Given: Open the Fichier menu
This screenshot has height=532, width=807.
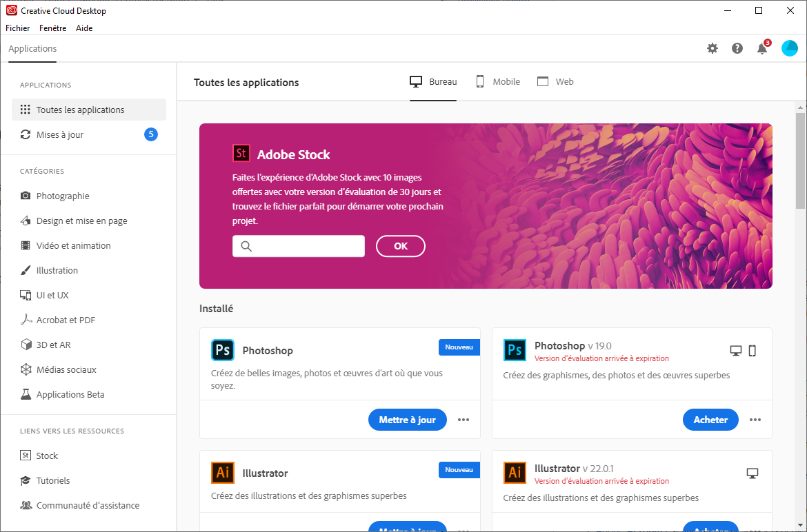Looking at the screenshot, I should click(x=17, y=28).
